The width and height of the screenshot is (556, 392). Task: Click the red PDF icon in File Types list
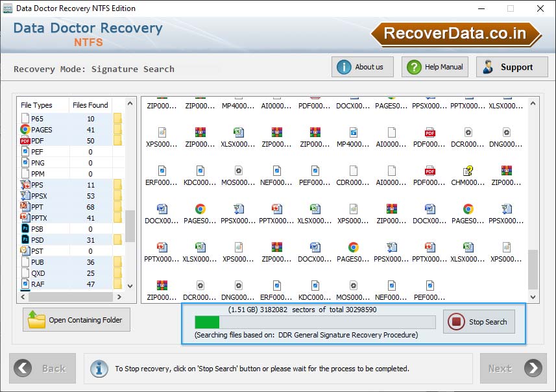point(25,141)
